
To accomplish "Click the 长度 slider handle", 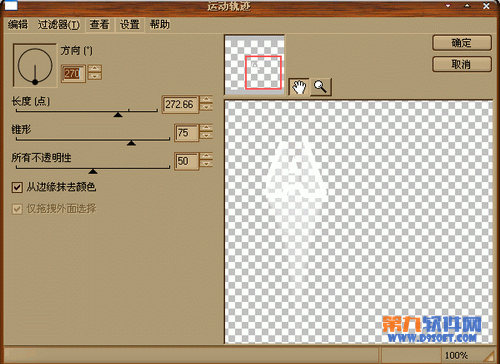I will [118, 114].
